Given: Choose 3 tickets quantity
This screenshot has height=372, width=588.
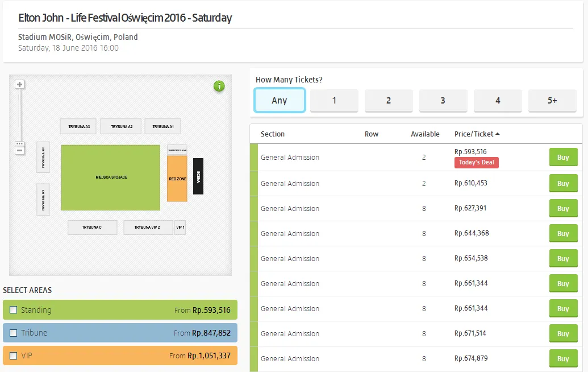Looking at the screenshot, I should (x=443, y=101).
